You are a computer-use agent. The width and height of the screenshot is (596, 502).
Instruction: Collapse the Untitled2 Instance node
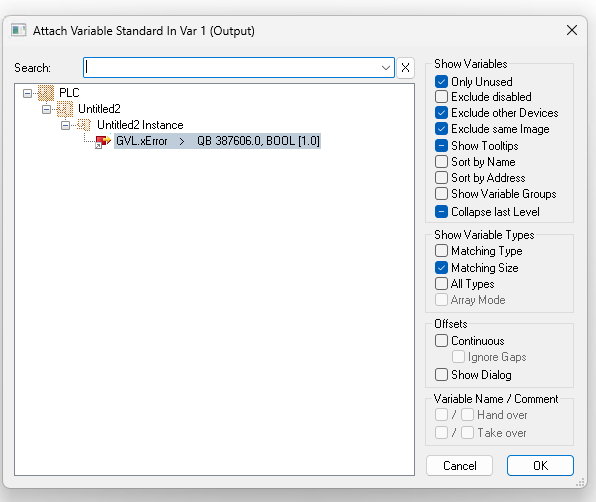pos(65,125)
